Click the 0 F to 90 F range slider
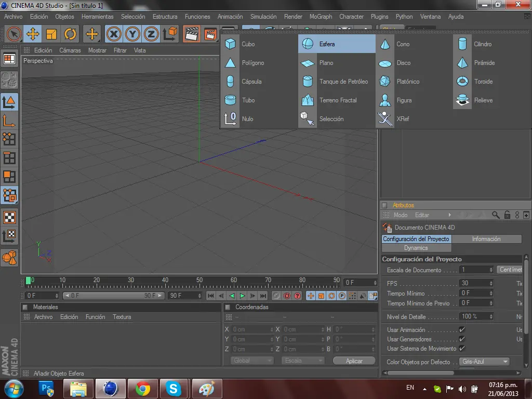This screenshot has height=399, width=532. point(114,296)
